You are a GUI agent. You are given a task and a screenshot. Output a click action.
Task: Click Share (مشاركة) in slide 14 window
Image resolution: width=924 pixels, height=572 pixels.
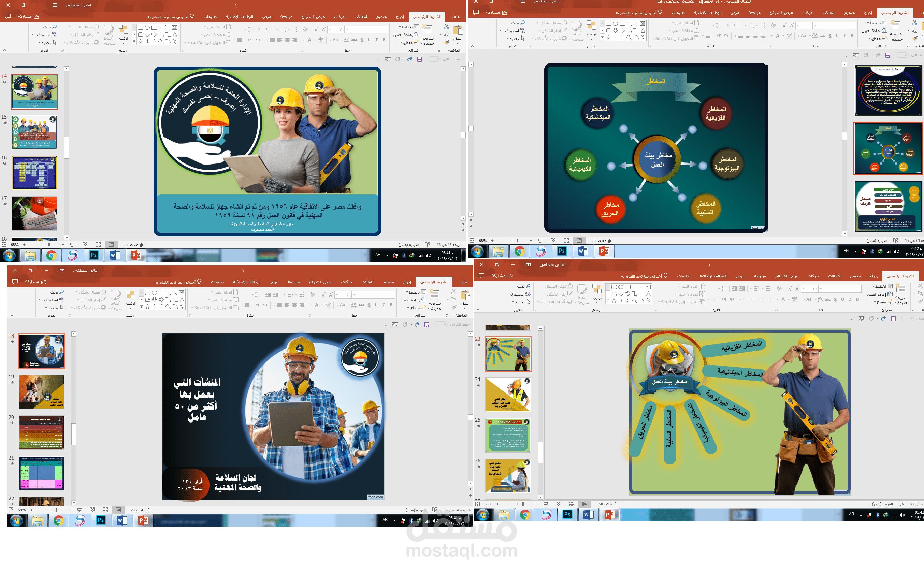pos(28,17)
